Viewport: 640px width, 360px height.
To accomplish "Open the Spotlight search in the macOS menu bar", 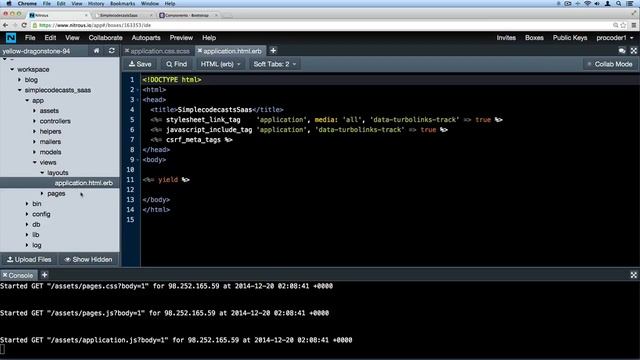I will pyautogui.click(x=619, y=4).
